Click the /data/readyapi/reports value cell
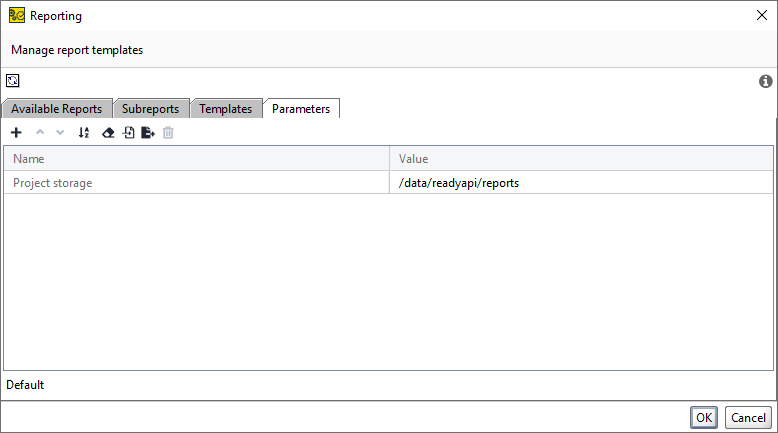Screen dimensions: 778x433 (x=581, y=183)
